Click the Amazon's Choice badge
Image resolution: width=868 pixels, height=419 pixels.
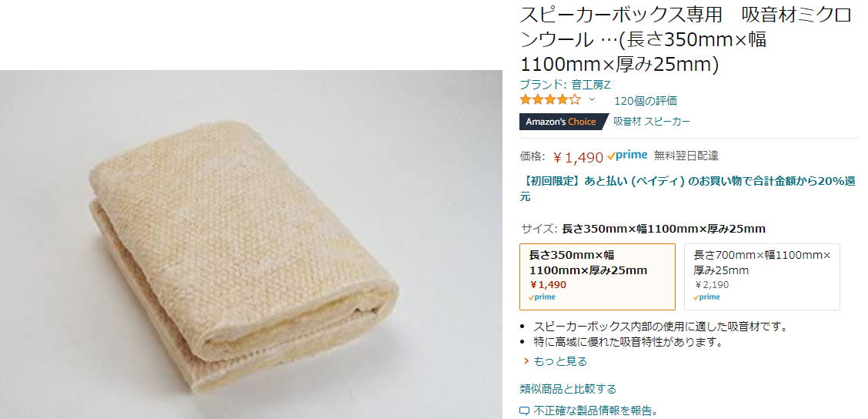(x=561, y=122)
